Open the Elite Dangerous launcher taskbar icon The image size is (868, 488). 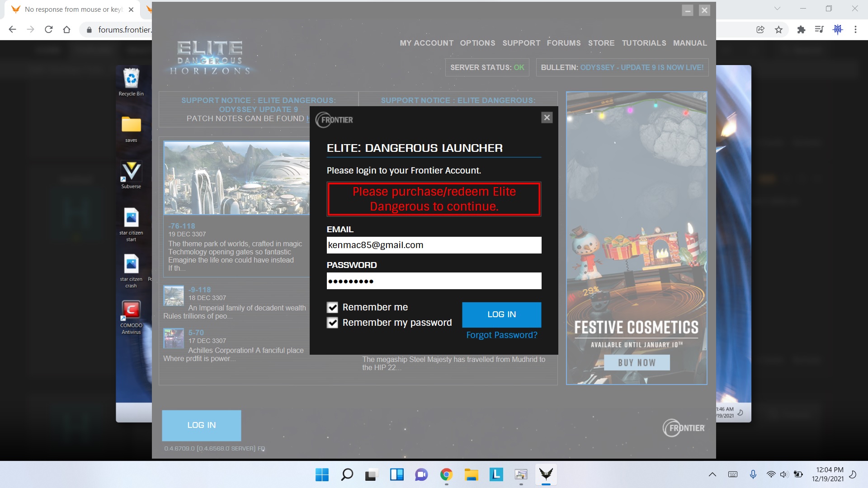pyautogui.click(x=546, y=474)
